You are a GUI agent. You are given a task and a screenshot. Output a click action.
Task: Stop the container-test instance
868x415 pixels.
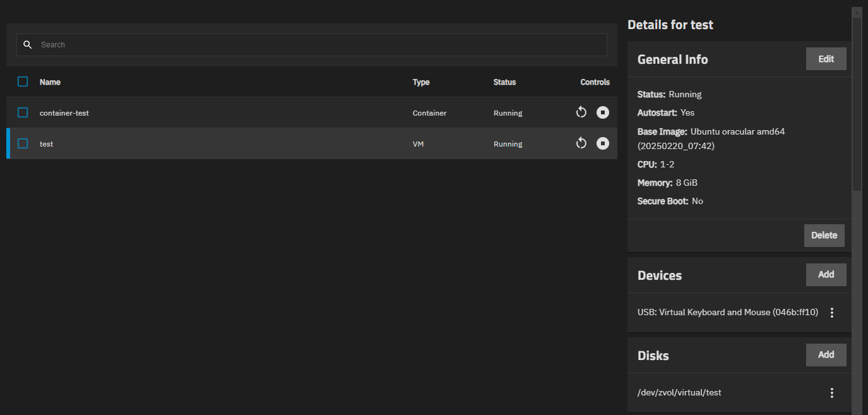tap(603, 112)
